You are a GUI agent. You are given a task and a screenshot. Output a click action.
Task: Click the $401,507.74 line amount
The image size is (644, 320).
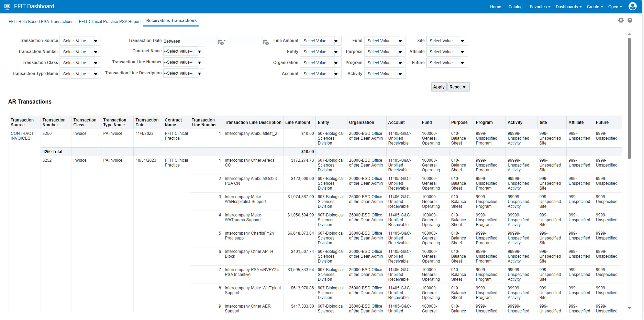(302, 252)
